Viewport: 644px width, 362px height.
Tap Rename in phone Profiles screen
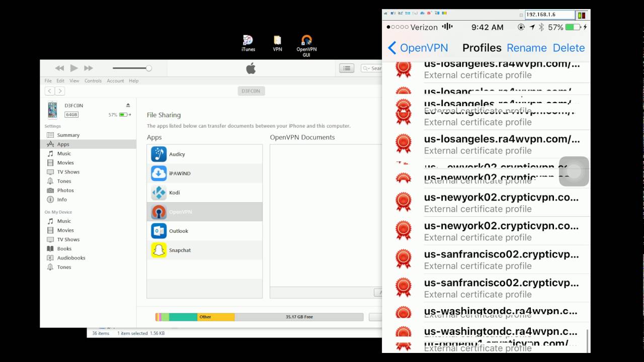pyautogui.click(x=527, y=48)
